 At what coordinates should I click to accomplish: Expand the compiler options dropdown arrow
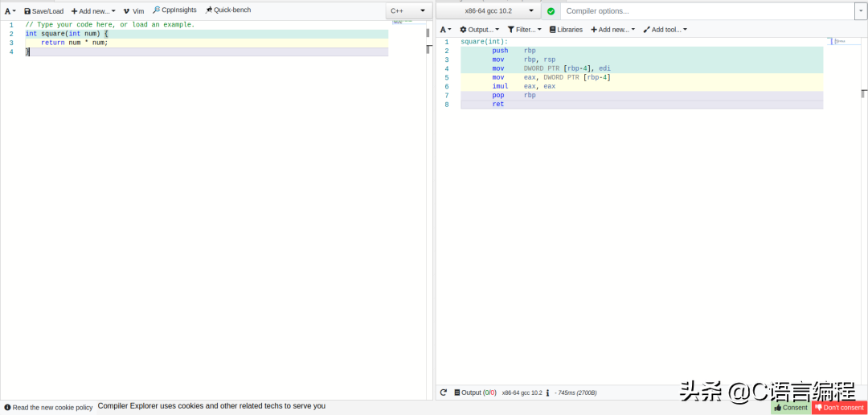(x=862, y=11)
